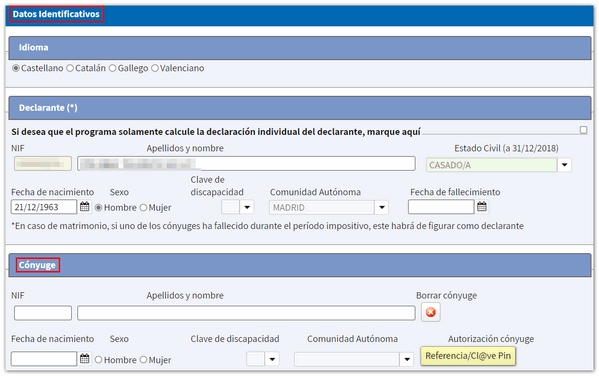Click date field showing 21/12/1963
This screenshot has width=599, height=376.
(x=44, y=207)
